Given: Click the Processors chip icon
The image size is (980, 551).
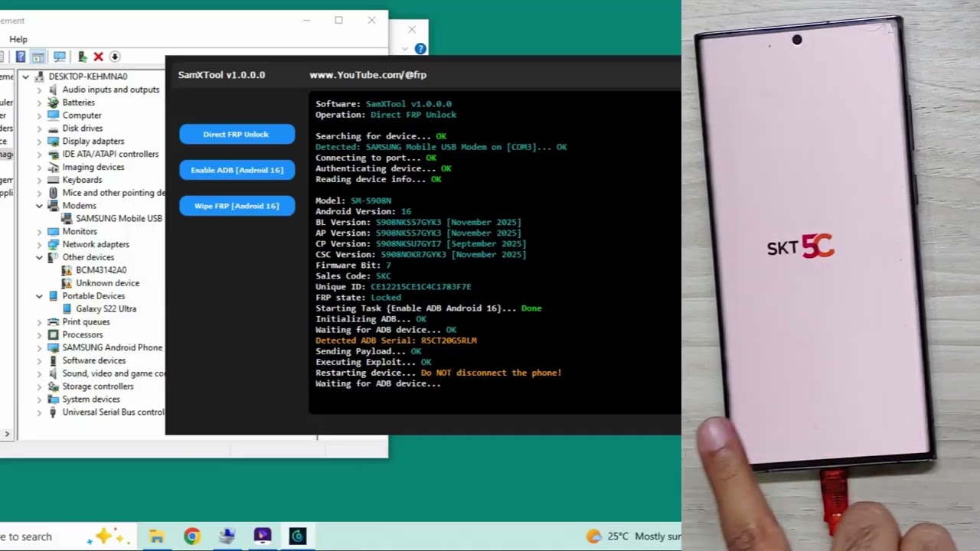Looking at the screenshot, I should [53, 334].
